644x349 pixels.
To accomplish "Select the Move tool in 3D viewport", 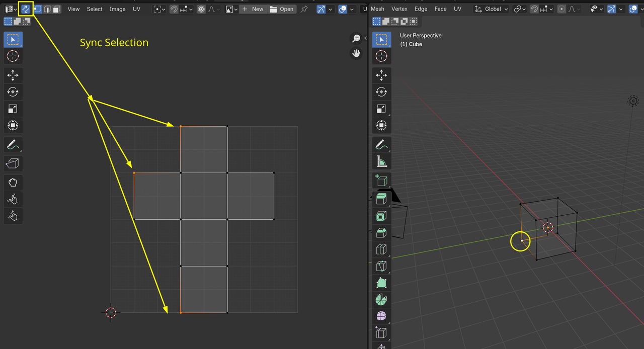I will pyautogui.click(x=381, y=75).
